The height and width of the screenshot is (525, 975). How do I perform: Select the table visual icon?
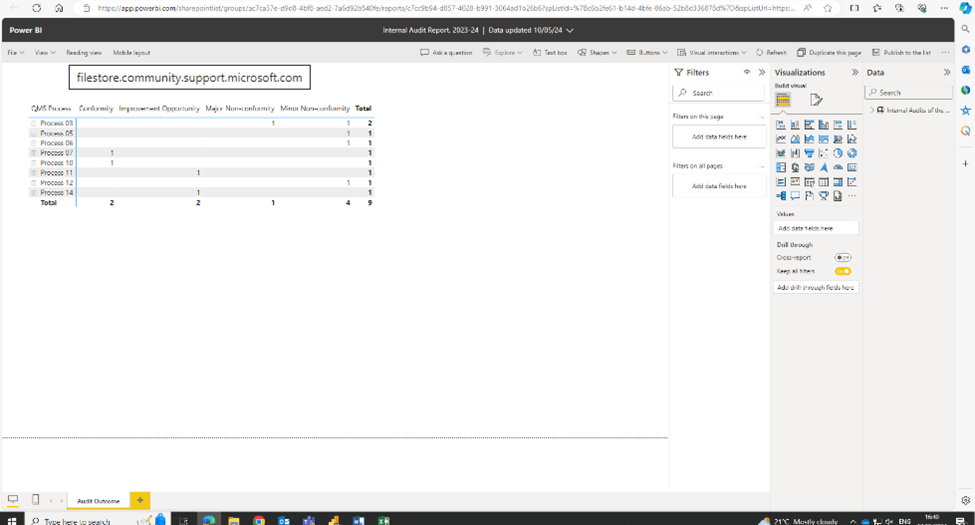[824, 182]
